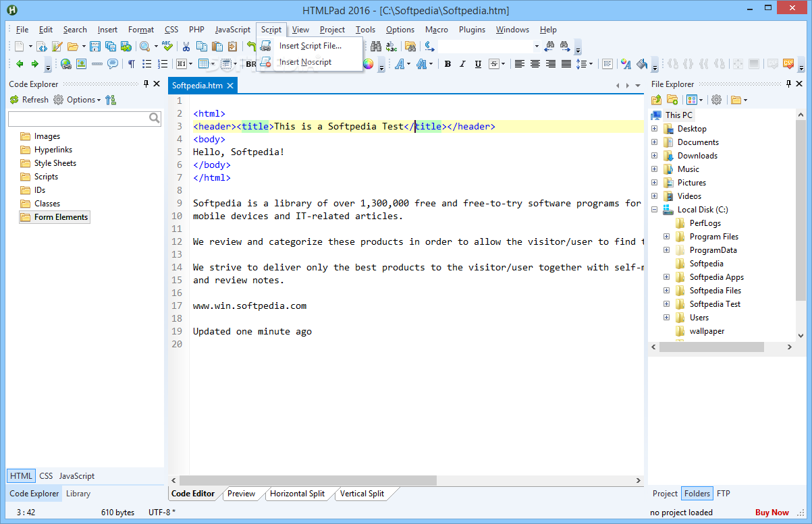Click the Center align icon
The height and width of the screenshot is (524, 812).
coord(535,64)
